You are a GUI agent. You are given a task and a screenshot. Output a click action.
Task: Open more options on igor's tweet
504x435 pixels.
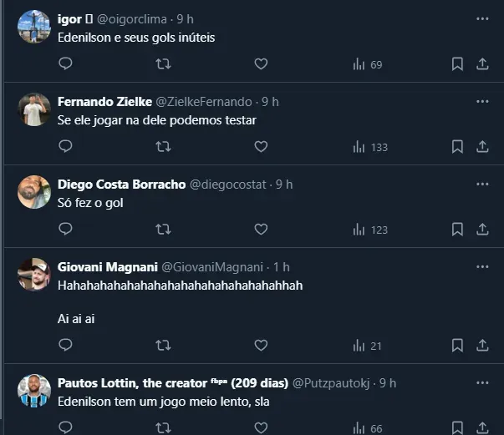[x=482, y=18]
